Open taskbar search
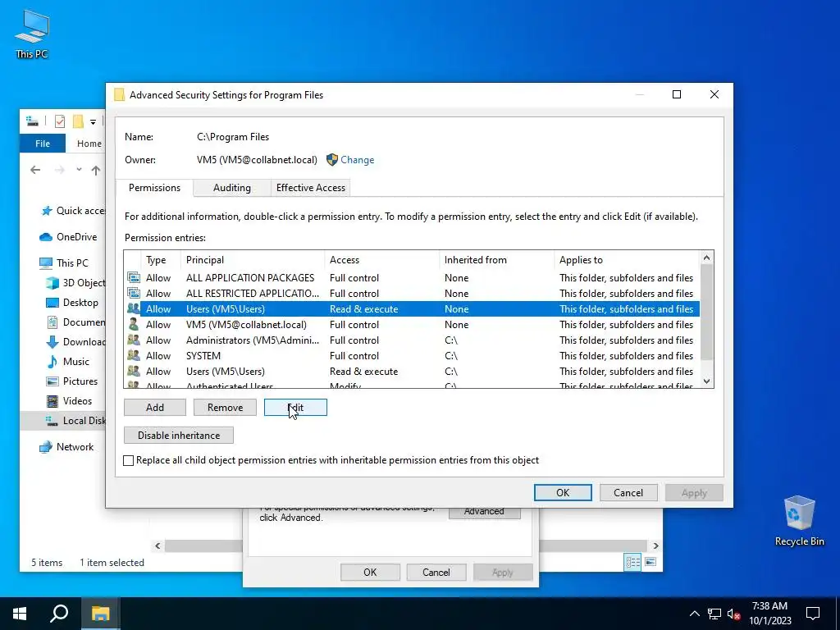 point(59,614)
